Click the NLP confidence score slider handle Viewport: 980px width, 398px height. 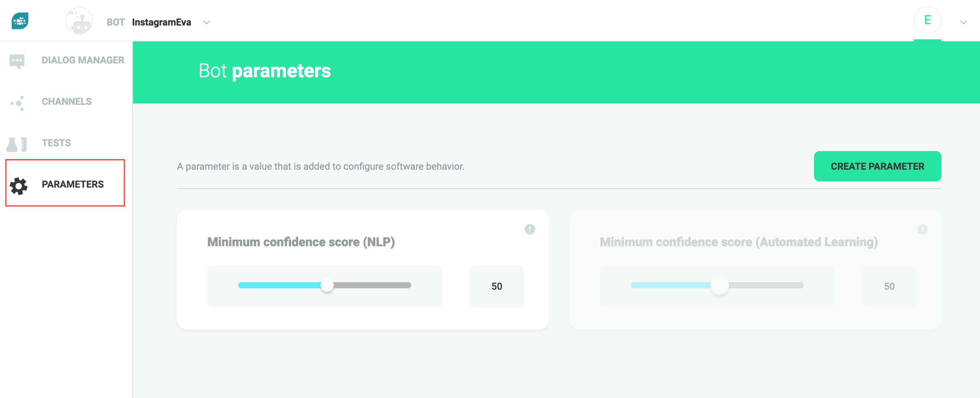[327, 285]
